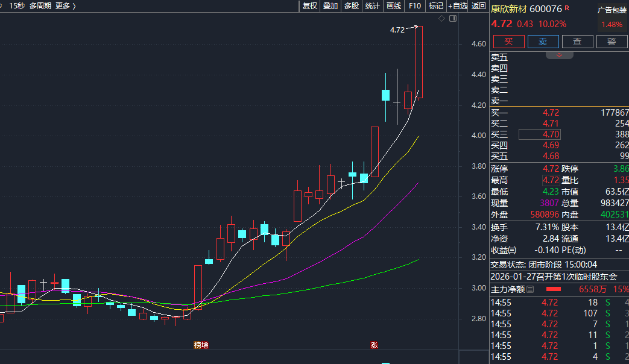The height and width of the screenshot is (364, 629).
Task: Click the 警 alert button
Action: click(612, 41)
